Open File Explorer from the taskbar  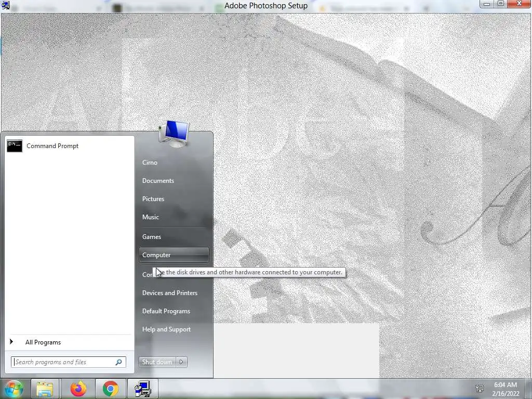[45, 389]
